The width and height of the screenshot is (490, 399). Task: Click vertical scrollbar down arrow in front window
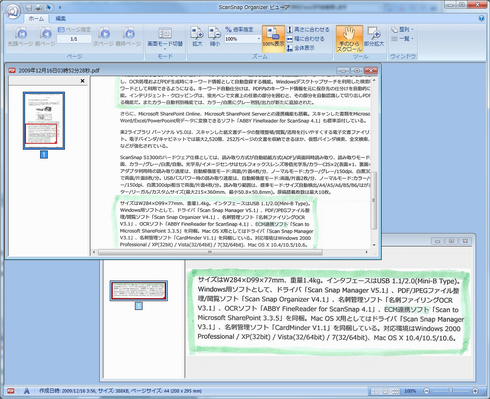(x=374, y=245)
